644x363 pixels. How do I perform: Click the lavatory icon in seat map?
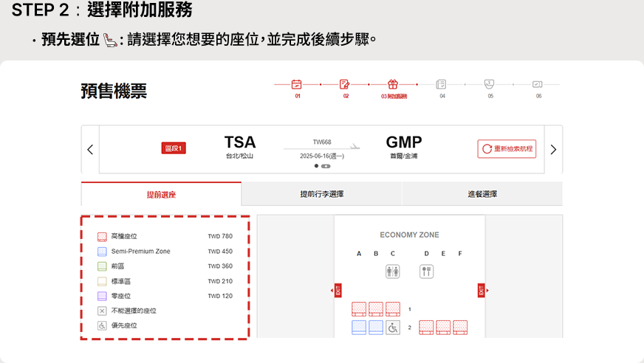[x=392, y=272]
